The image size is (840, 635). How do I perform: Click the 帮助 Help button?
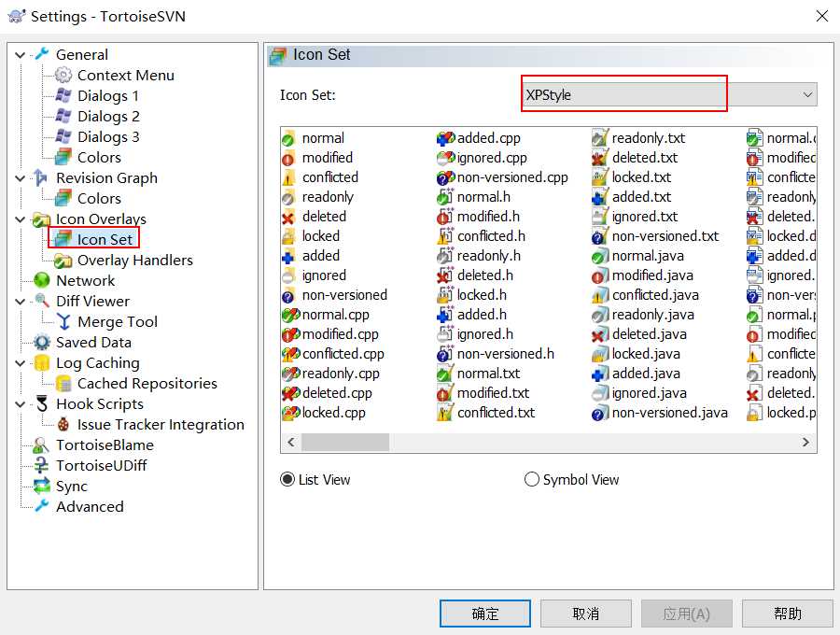(788, 613)
